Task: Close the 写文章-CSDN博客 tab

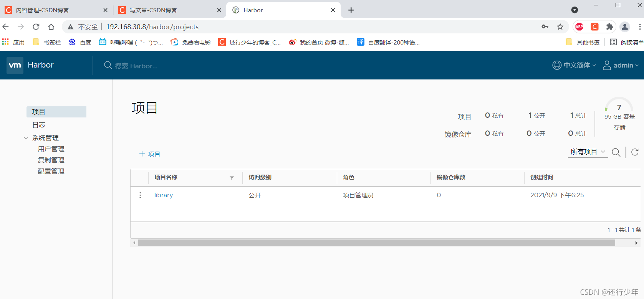Action: tap(219, 10)
